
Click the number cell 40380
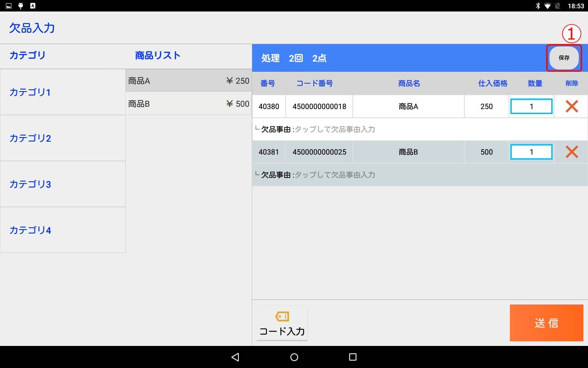coord(269,106)
